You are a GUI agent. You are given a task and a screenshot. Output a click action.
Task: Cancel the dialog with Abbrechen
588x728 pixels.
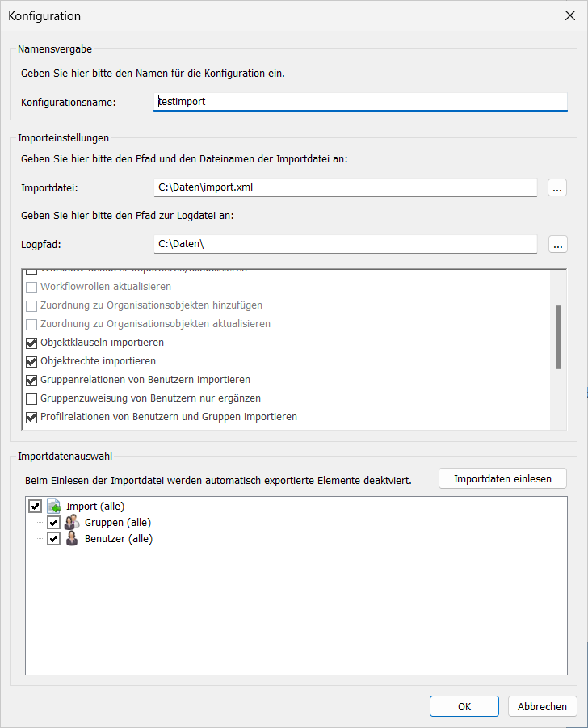(x=542, y=706)
